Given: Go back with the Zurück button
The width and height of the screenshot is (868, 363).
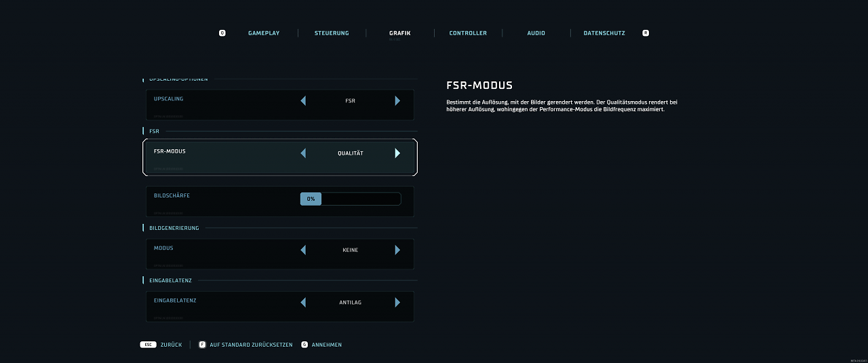Looking at the screenshot, I should 172,345.
